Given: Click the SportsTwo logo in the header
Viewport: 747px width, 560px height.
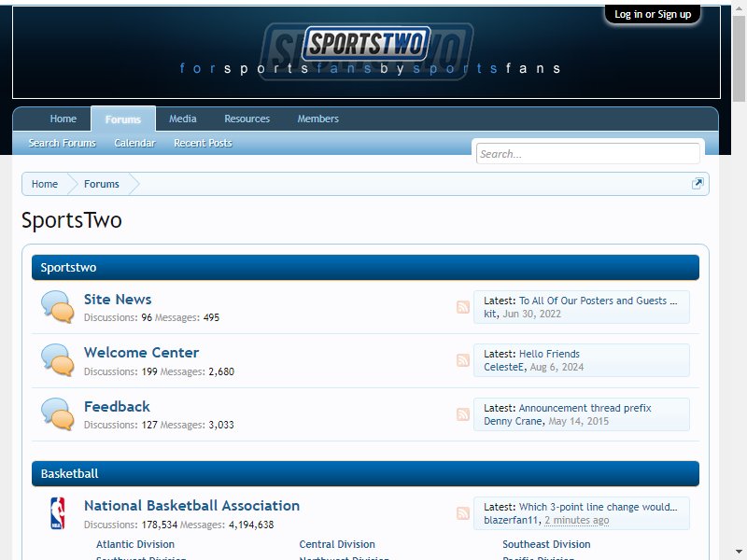Looking at the screenshot, I should point(366,43).
